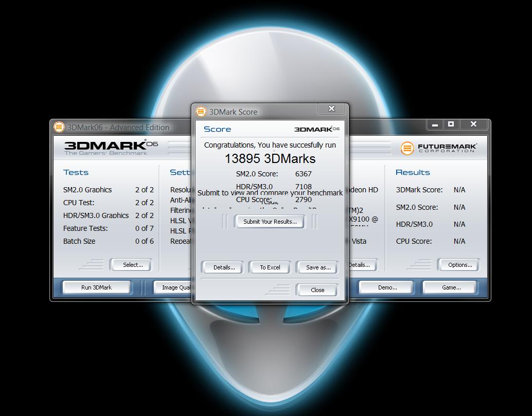Click the 'Results' section heading
This screenshot has width=532, height=416.
click(413, 172)
